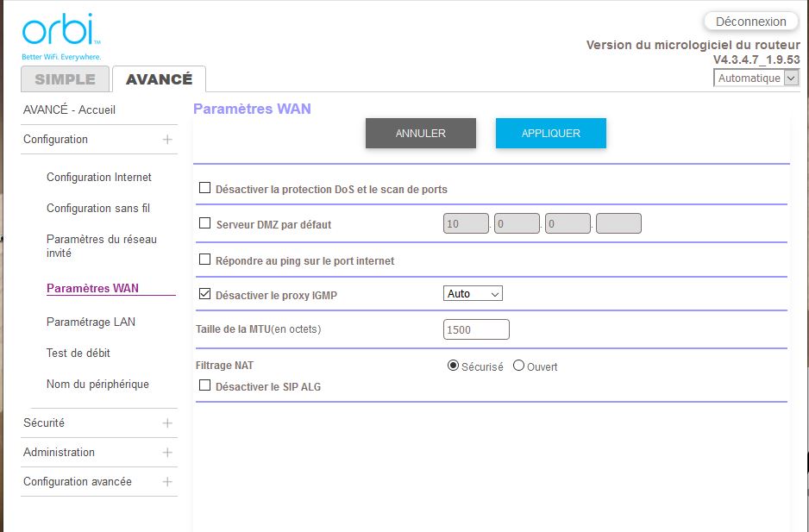Uncheck Désactiver le proxy IGMP
The height and width of the screenshot is (532, 809).
coord(205,294)
